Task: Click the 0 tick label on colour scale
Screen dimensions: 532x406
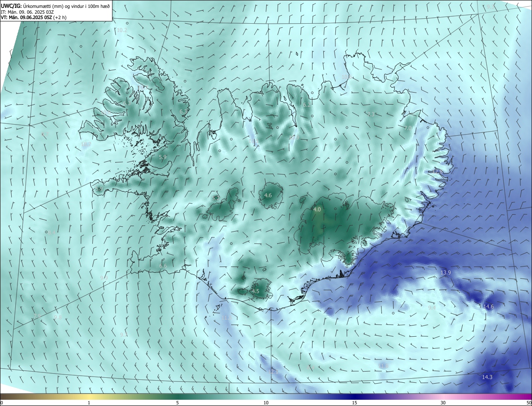Action: pyautogui.click(x=2, y=403)
